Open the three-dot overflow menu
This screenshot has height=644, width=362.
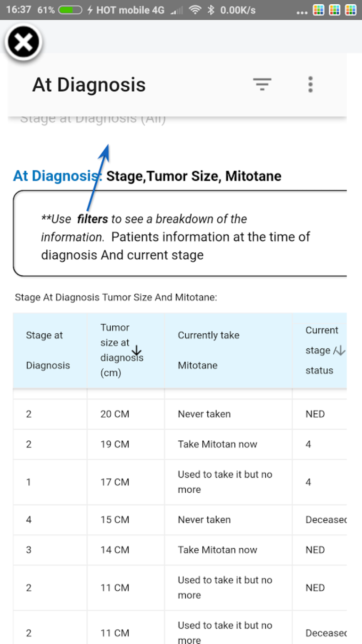click(x=310, y=84)
